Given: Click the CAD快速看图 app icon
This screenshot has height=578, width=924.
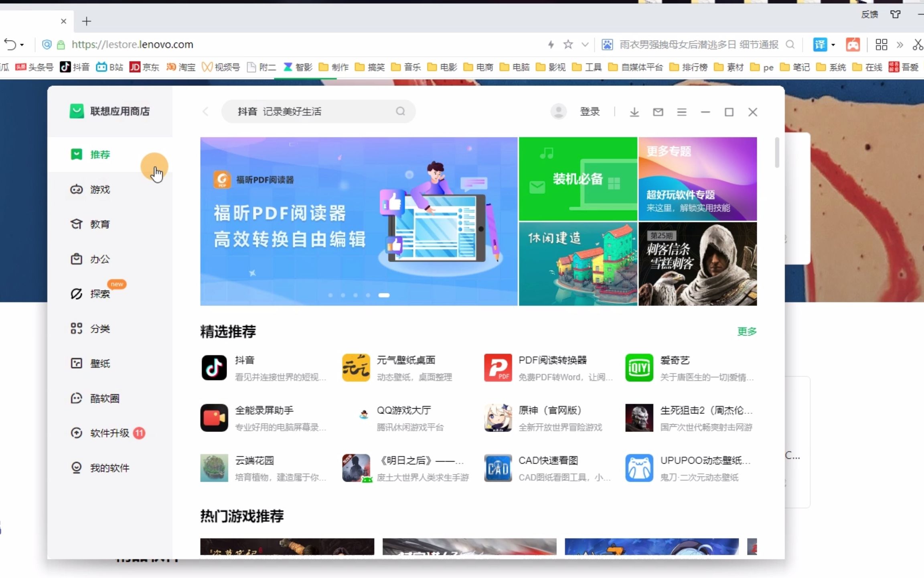Looking at the screenshot, I should tap(498, 468).
